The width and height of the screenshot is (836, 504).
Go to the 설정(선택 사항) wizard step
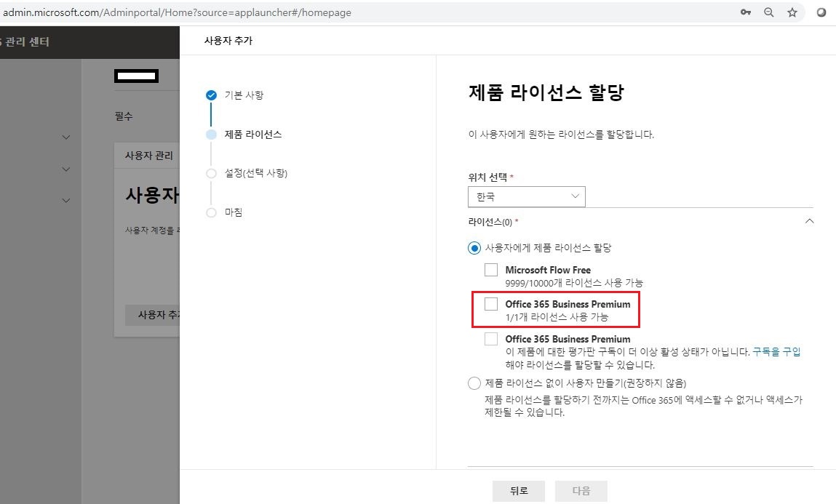tap(256, 173)
